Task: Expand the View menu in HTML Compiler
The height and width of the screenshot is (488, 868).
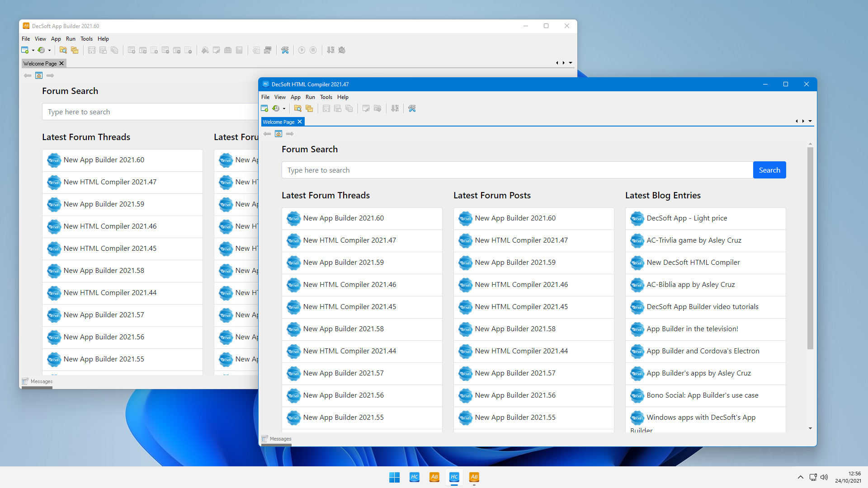Action: [279, 97]
